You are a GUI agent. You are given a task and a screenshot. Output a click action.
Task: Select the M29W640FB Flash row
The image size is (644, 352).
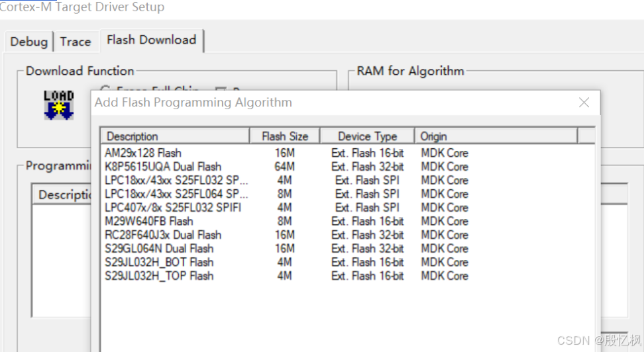(347, 221)
